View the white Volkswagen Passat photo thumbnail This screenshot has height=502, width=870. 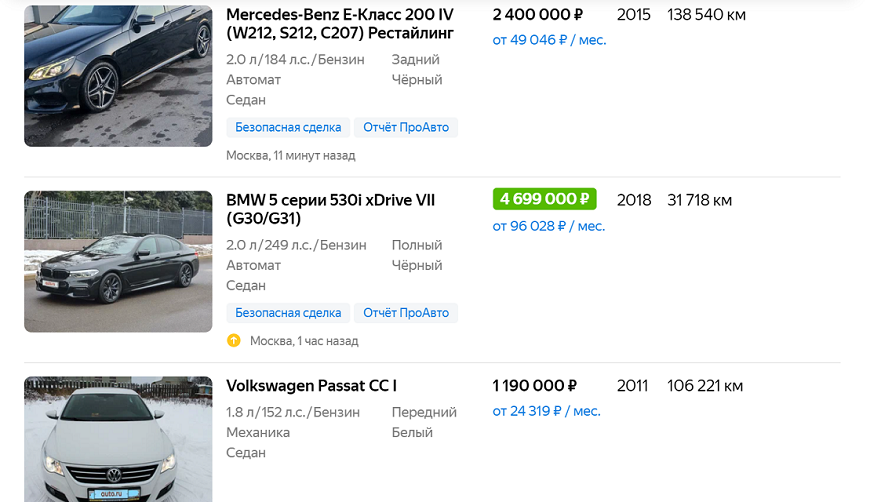click(118, 440)
